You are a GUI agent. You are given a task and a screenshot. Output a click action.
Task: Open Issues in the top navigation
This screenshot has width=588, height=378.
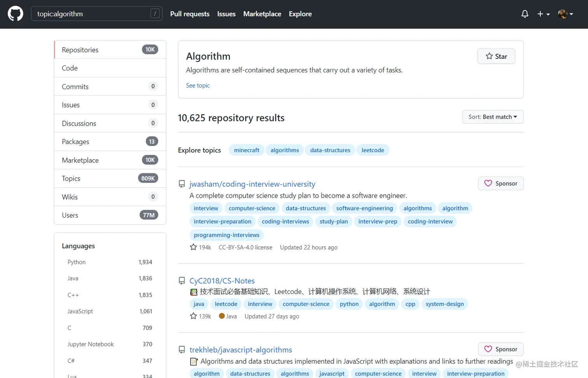(x=226, y=14)
